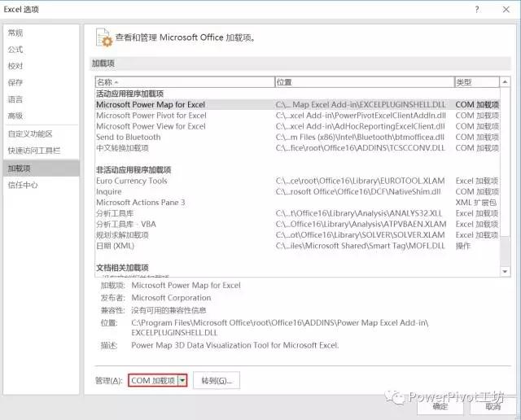Viewport: 521px width, 420px height.
Task: Click the add-ins gear document icon
Action: [104, 37]
